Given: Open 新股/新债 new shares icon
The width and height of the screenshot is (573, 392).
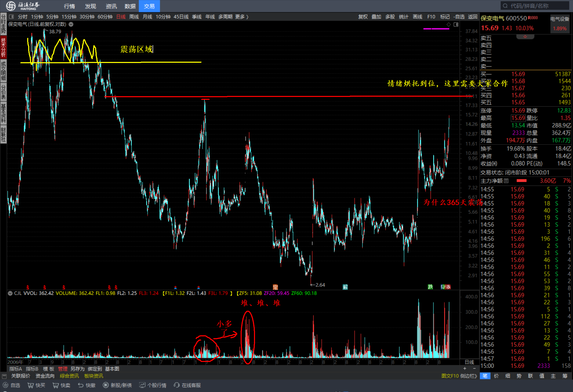Looking at the screenshot, I should point(106,385).
